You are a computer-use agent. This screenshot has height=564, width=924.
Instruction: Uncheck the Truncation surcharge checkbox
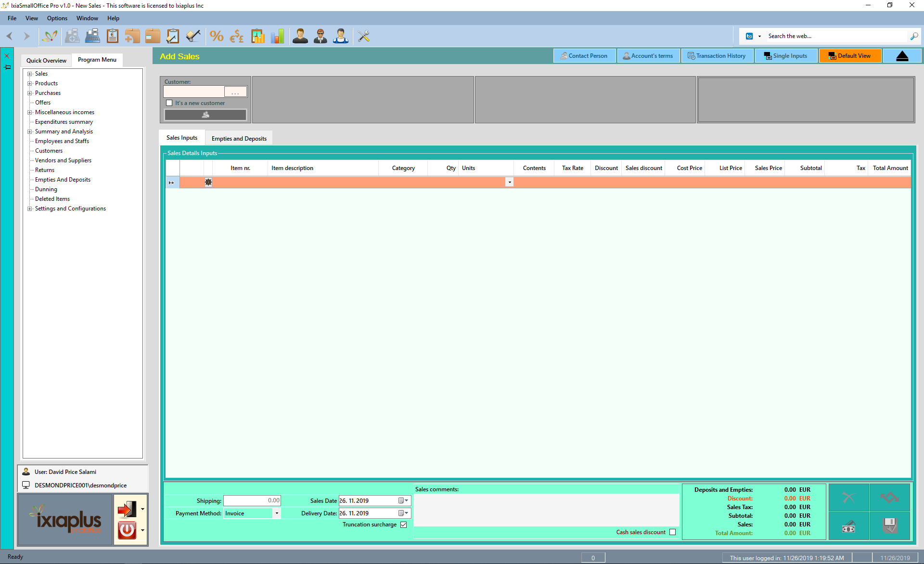404,525
